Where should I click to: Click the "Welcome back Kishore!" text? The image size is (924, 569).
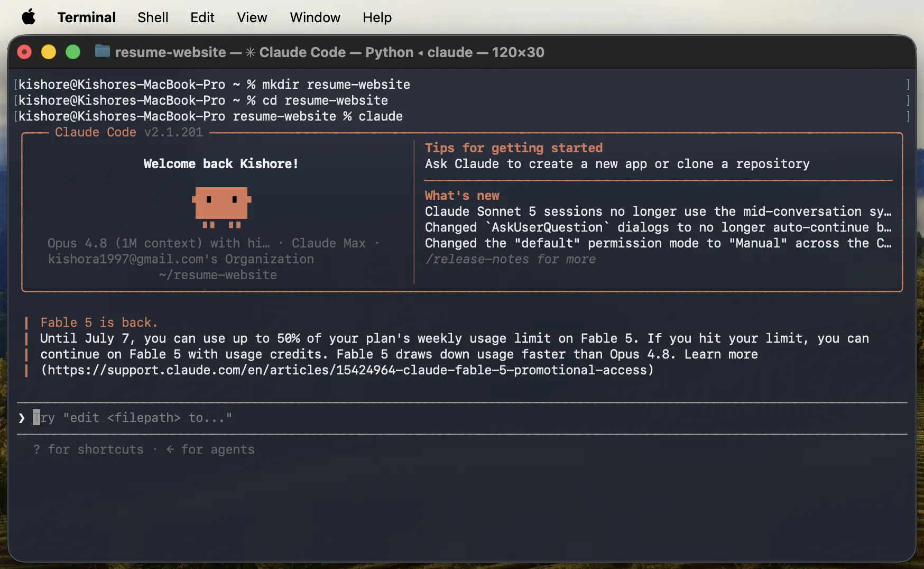(x=221, y=164)
